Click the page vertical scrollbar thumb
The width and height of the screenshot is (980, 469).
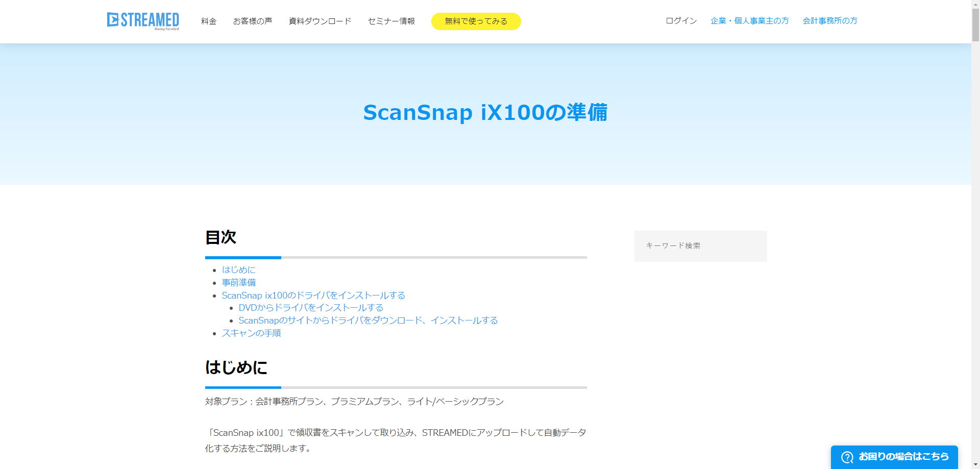pyautogui.click(x=975, y=24)
